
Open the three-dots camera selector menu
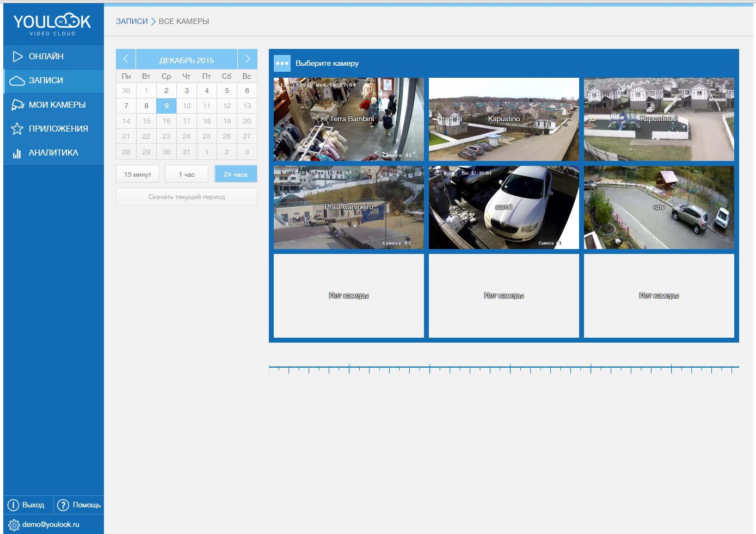pos(282,64)
